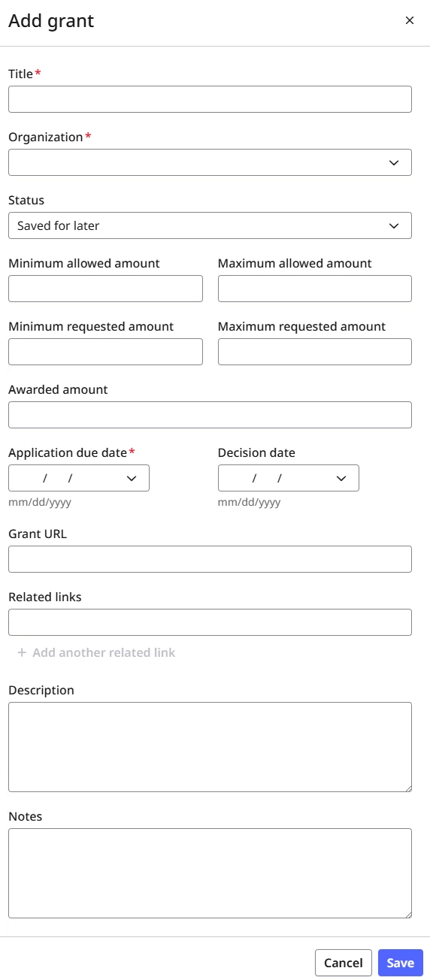Open the Organization dropdown chevron
Image resolution: width=430 pixels, height=980 pixels.
(x=394, y=162)
